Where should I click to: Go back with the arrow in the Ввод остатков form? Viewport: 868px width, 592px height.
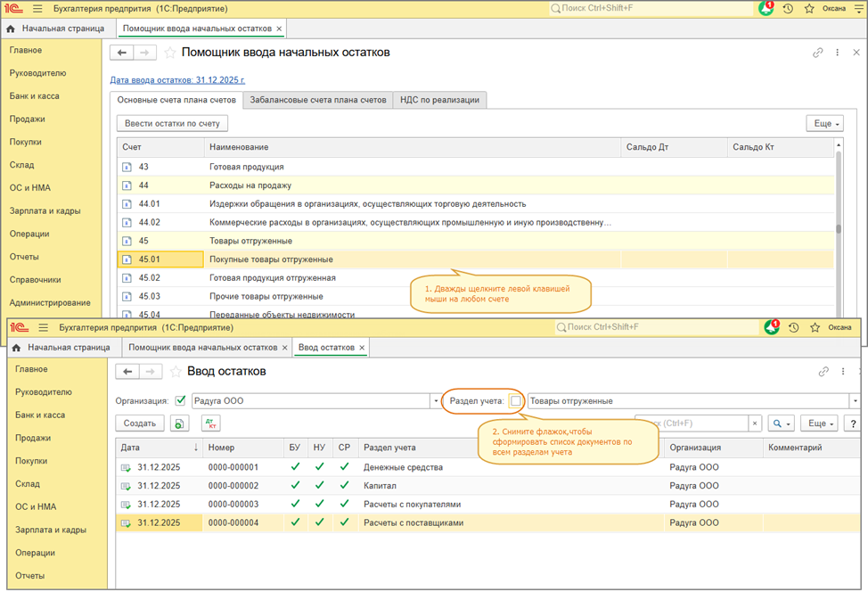[129, 372]
